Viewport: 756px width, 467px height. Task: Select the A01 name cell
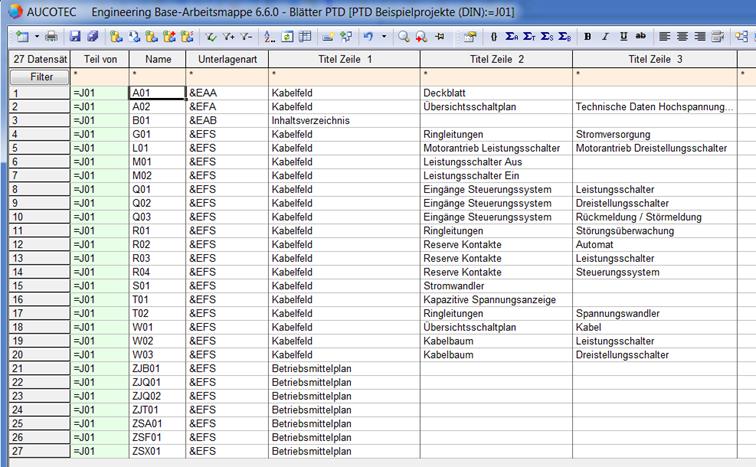(x=158, y=92)
